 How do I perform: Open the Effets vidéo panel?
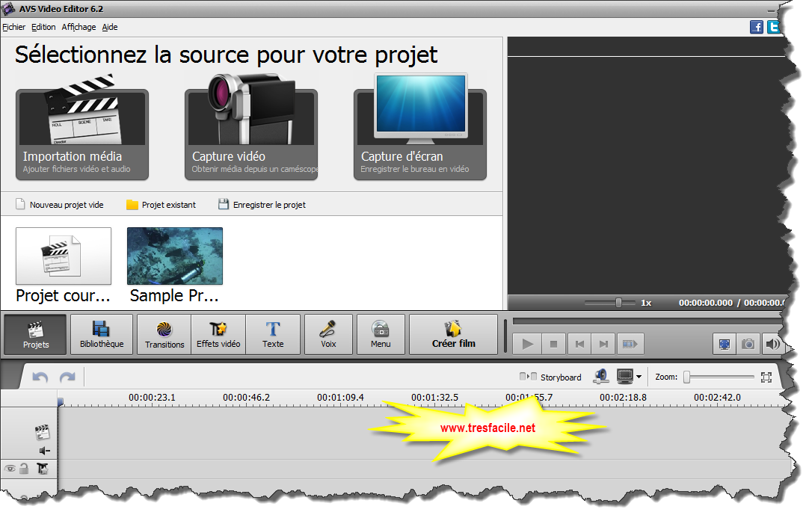(218, 335)
